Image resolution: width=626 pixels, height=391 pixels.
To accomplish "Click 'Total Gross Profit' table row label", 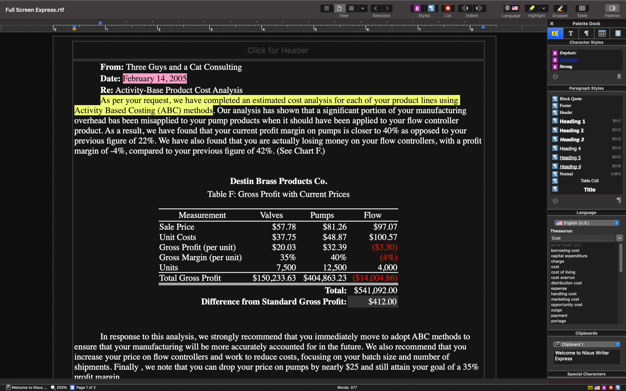I will pyautogui.click(x=190, y=278).
